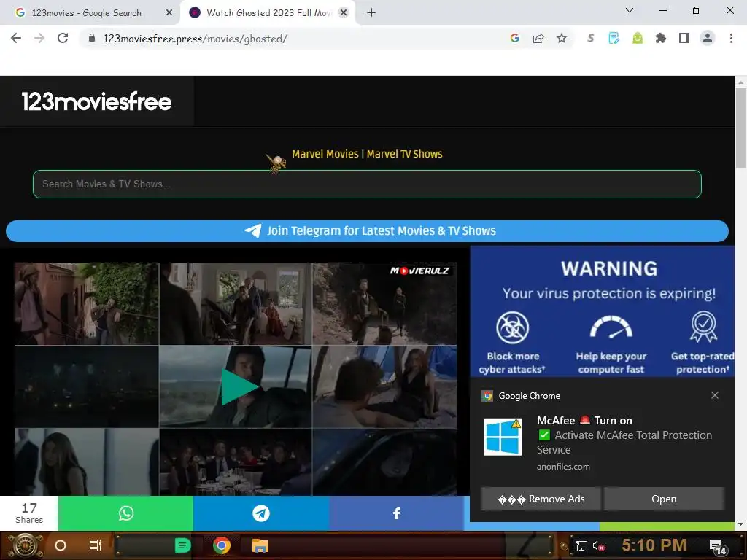Click the anonfiles.com source text
Viewport: 747px width, 560px height.
(563, 467)
